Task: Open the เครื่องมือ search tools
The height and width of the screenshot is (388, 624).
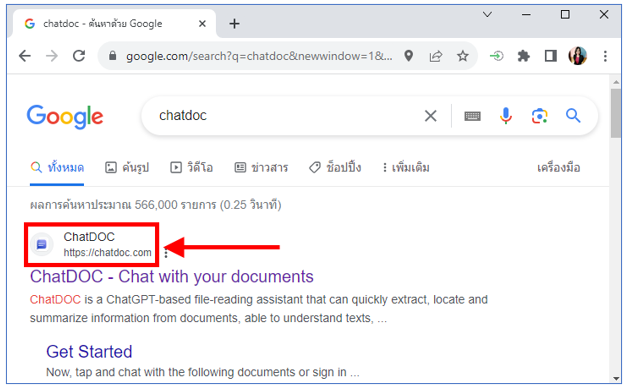Action: [558, 168]
